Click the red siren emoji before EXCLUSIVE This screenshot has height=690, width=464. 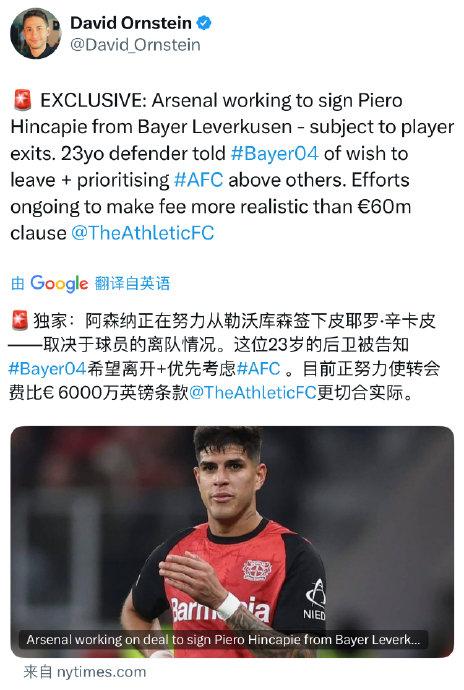pos(22,100)
